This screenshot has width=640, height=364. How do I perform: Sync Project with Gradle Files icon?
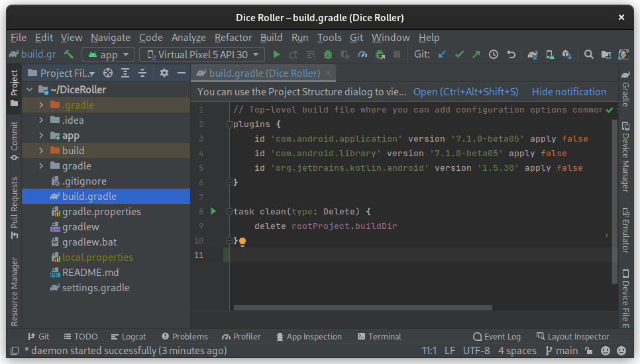pos(533,54)
